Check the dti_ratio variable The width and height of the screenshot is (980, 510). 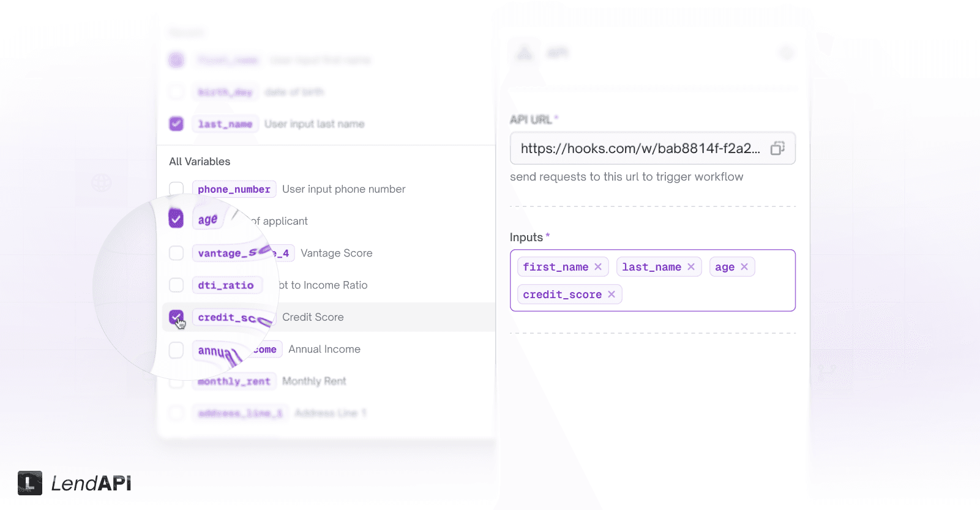176,285
